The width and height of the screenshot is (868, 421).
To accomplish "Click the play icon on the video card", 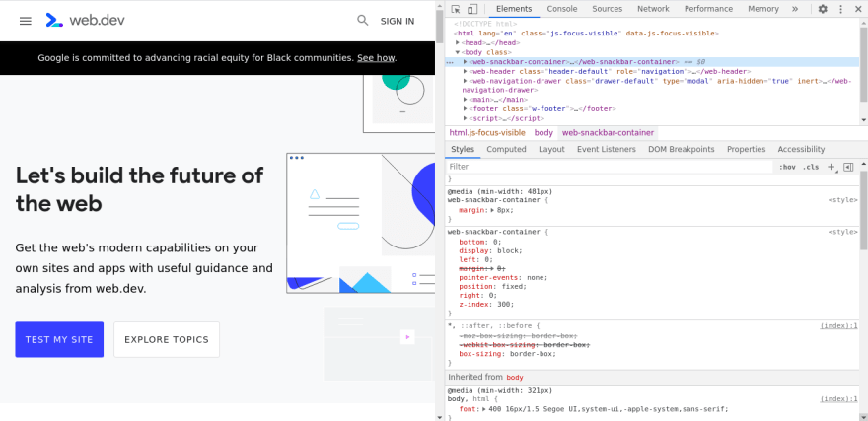I will click(407, 336).
